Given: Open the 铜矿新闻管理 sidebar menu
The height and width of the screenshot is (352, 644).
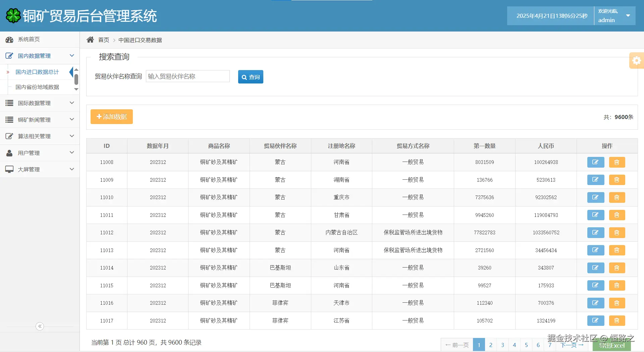Looking at the screenshot, I should point(40,120).
